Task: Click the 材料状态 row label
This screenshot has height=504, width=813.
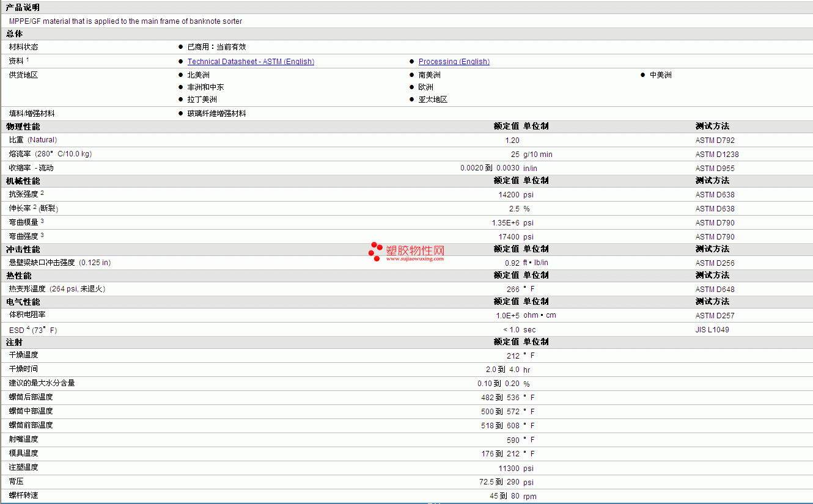Action: [x=24, y=47]
